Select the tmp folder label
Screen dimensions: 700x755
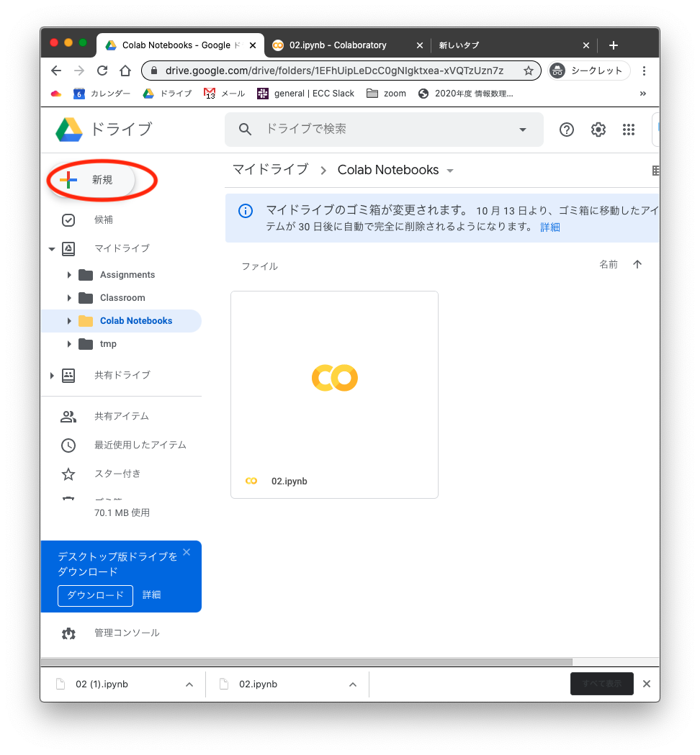point(109,344)
